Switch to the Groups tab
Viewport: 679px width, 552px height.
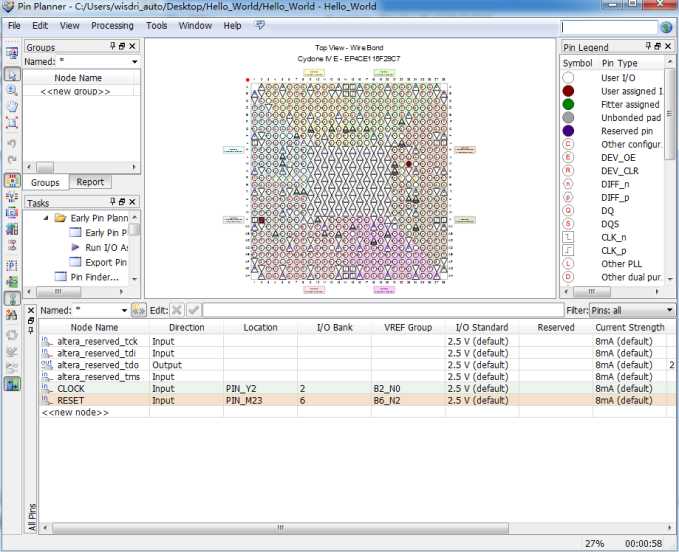coord(45,182)
